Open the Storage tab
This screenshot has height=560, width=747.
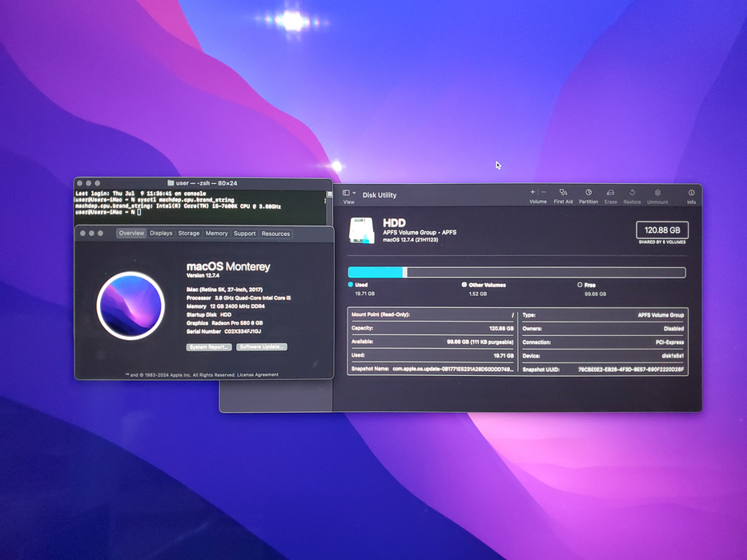(x=189, y=234)
